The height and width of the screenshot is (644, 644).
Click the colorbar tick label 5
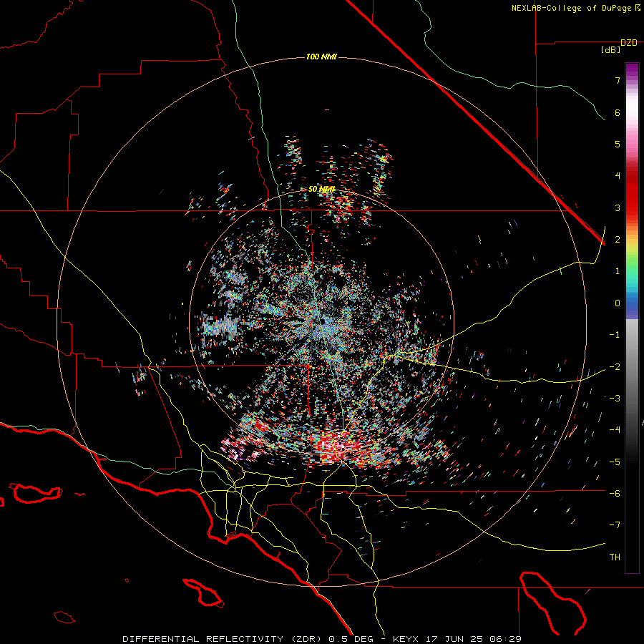point(618,144)
